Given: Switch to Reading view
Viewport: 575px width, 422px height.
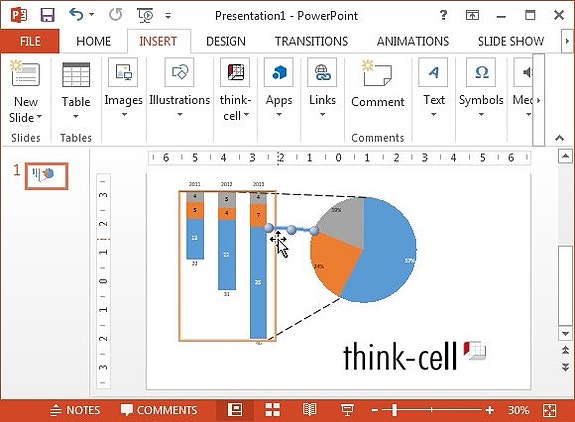Looking at the screenshot, I should (x=310, y=410).
